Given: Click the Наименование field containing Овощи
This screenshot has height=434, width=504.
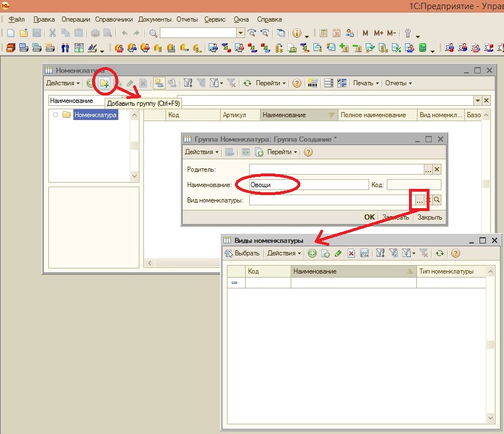Looking at the screenshot, I should pos(309,185).
